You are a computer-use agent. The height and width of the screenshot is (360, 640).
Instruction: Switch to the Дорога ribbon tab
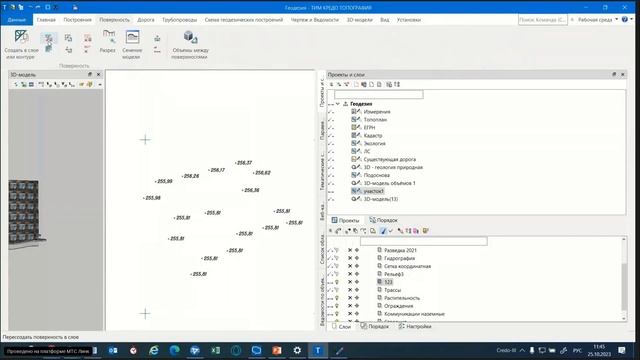click(146, 20)
